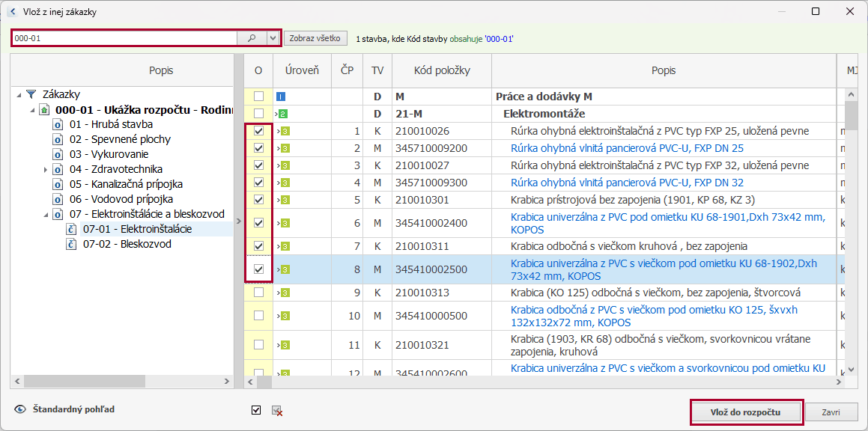This screenshot has height=431, width=868.
Task: Click the Úroveň column header
Action: coord(302,70)
